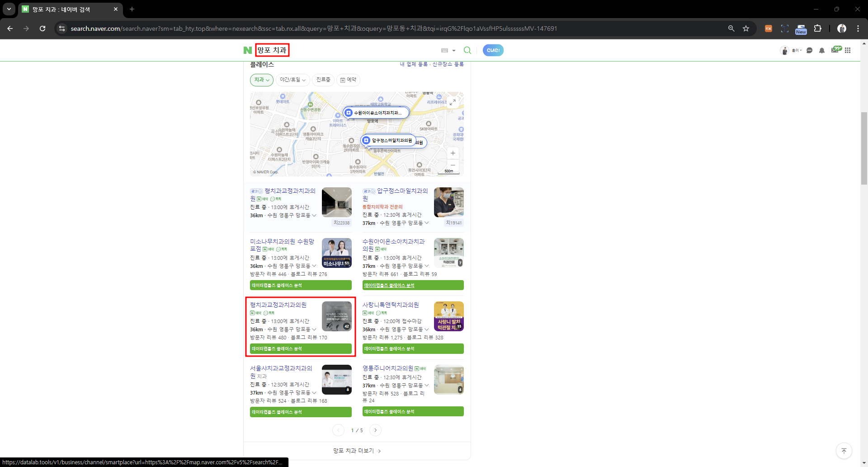Expand address of 압구정스마일치과의원 ad listing

[x=426, y=223]
